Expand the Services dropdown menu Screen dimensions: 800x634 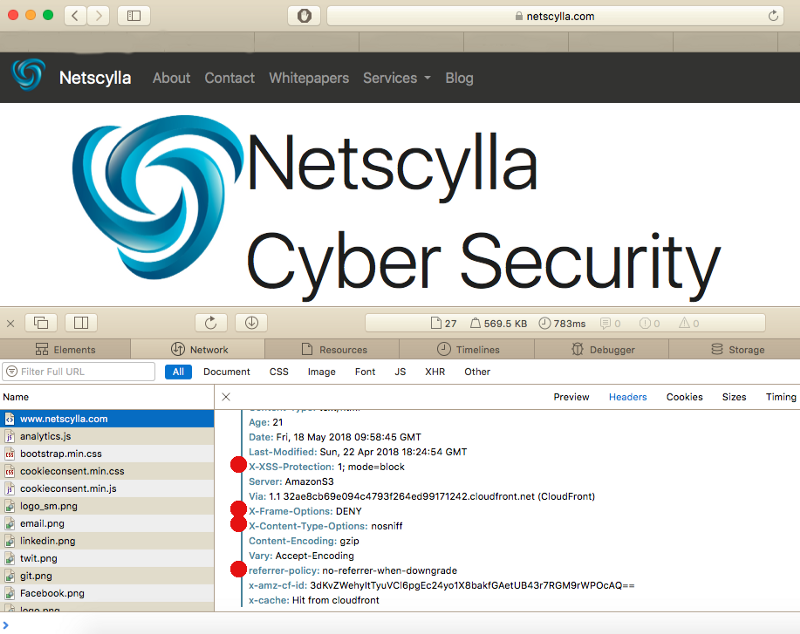(x=397, y=78)
